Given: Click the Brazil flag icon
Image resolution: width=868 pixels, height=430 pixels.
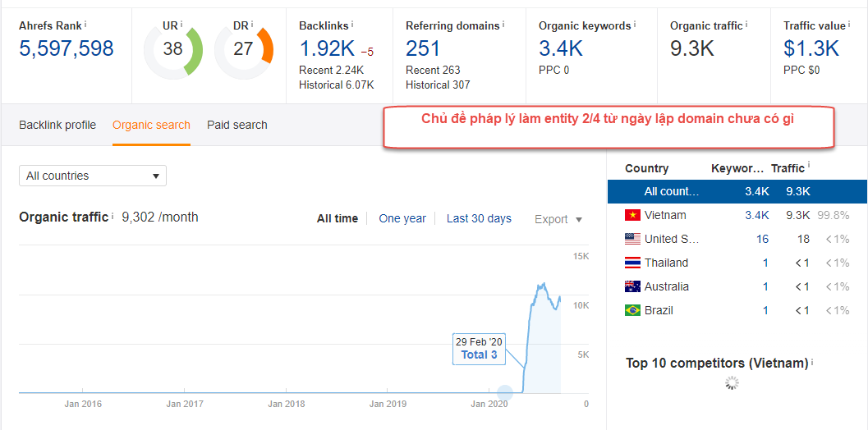Looking at the screenshot, I should [x=632, y=310].
